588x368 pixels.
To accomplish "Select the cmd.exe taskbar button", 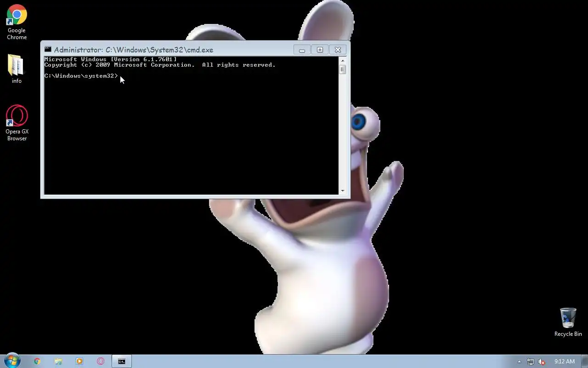I will tap(122, 362).
